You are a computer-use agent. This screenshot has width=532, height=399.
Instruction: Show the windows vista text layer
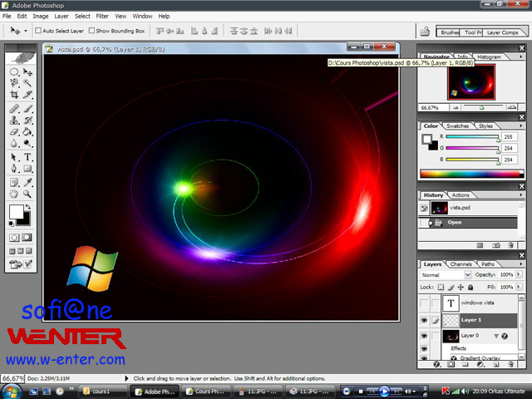point(424,303)
